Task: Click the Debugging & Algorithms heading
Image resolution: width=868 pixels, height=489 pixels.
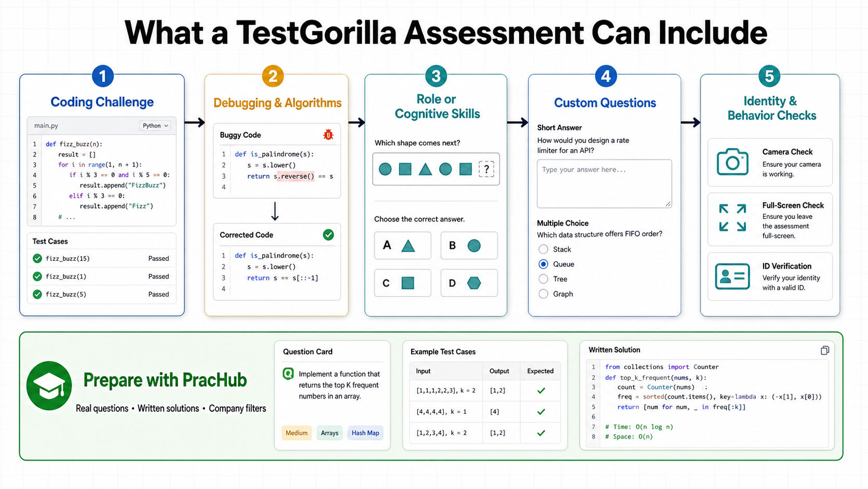Action: (278, 103)
